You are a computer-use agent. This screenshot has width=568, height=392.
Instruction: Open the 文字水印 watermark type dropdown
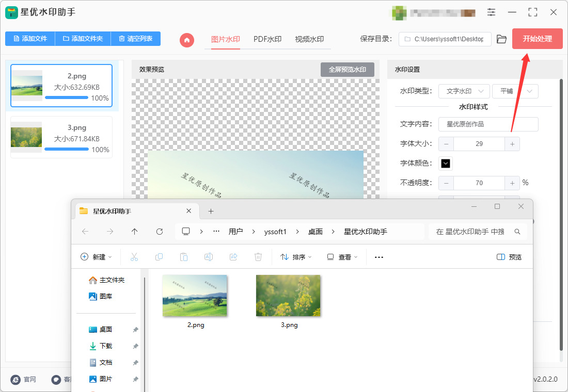[464, 91]
